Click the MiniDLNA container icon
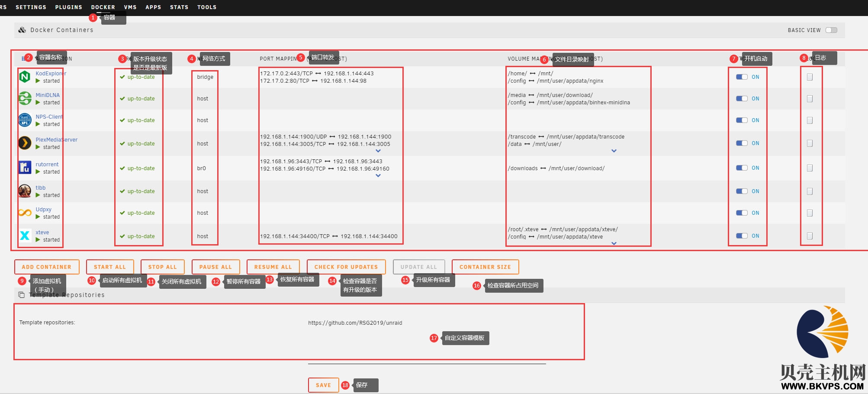This screenshot has width=868, height=394. (x=25, y=99)
